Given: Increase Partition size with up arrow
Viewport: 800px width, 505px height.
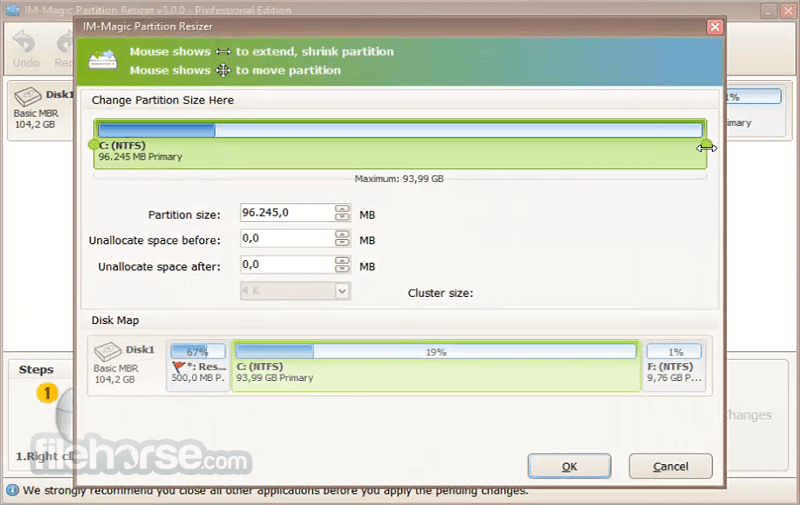Looking at the screenshot, I should pyautogui.click(x=342, y=208).
